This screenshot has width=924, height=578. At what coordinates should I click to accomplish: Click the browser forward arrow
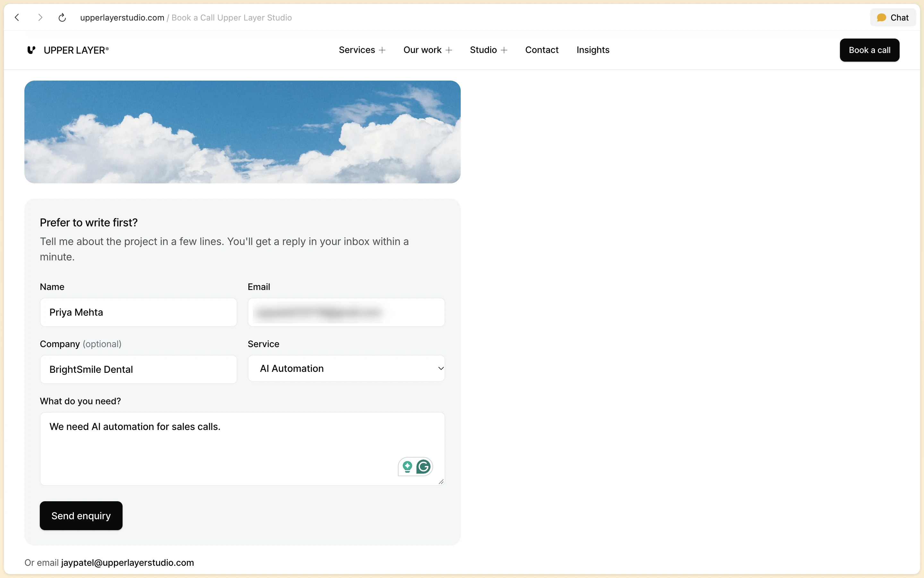coord(40,18)
